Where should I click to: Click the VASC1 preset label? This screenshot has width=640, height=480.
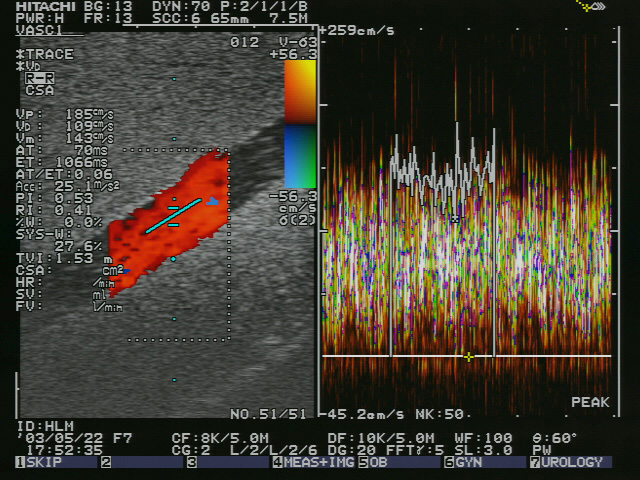(x=35, y=30)
